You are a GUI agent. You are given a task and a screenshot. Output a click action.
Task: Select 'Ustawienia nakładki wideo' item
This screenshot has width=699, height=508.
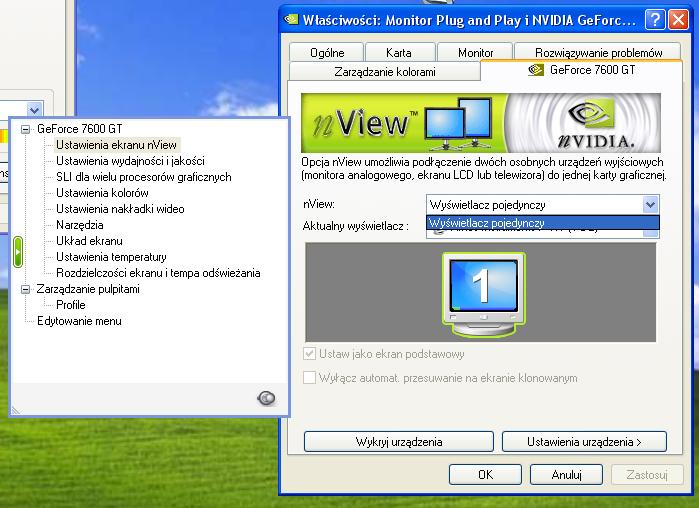[120, 209]
